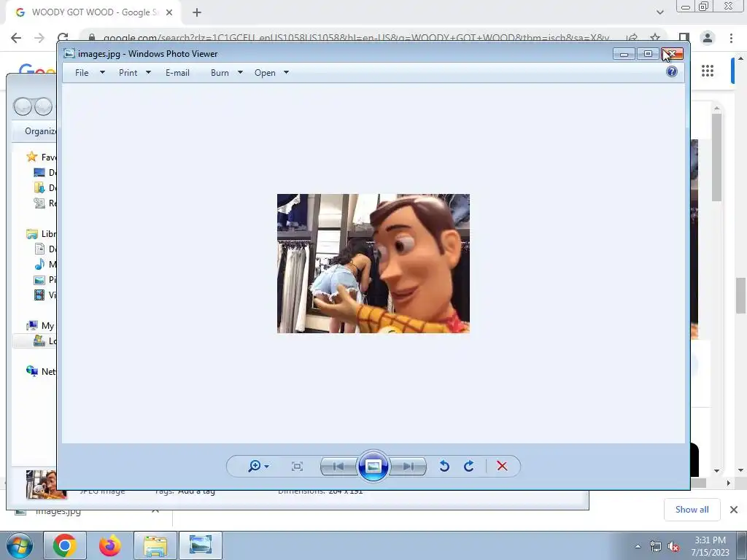Open the Organize menu in Explorer
The image size is (747, 560).
click(41, 131)
